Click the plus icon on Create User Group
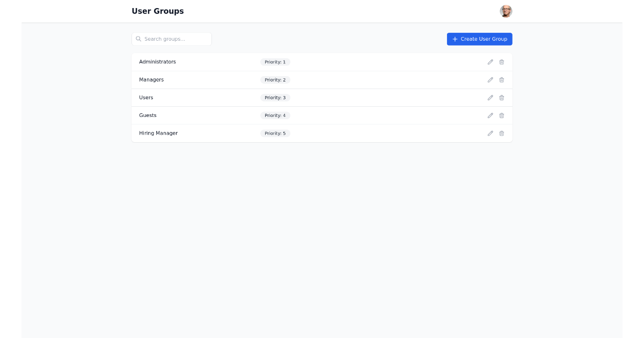Viewport: 644px width, 338px height. [455, 39]
